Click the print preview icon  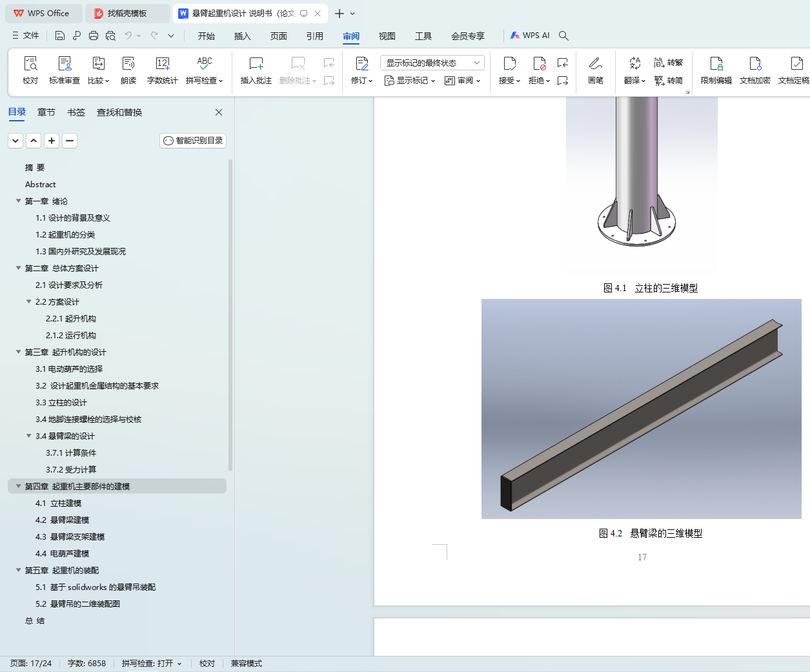[110, 36]
